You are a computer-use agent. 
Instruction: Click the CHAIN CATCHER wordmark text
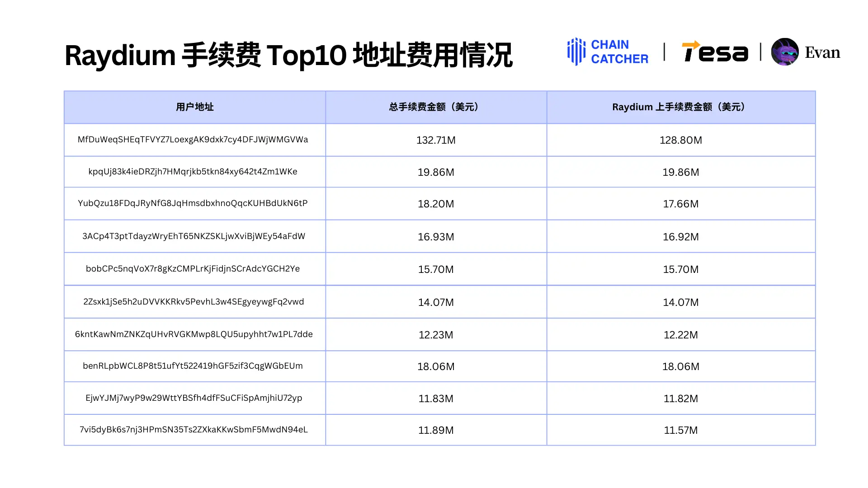point(619,52)
